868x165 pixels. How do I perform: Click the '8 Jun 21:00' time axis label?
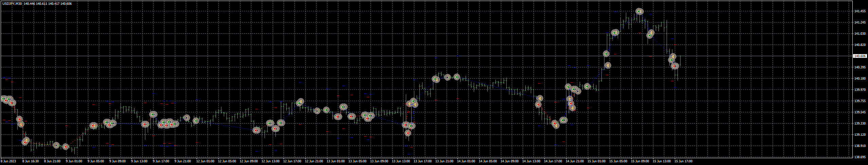pos(52,161)
